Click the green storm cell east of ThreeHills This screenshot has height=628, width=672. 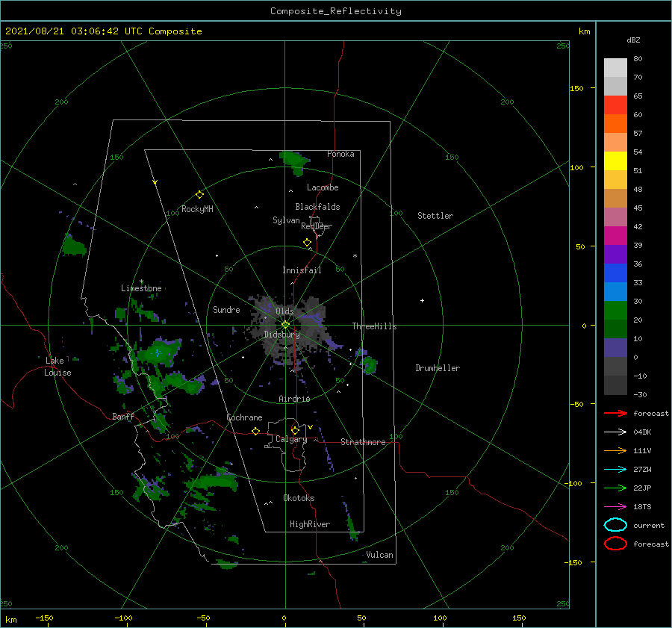[x=369, y=364]
